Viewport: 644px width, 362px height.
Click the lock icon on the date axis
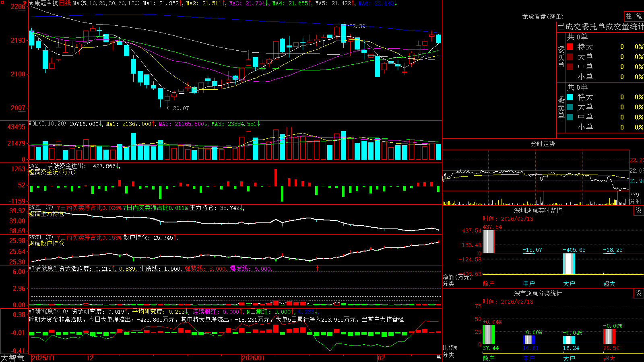pos(438,357)
